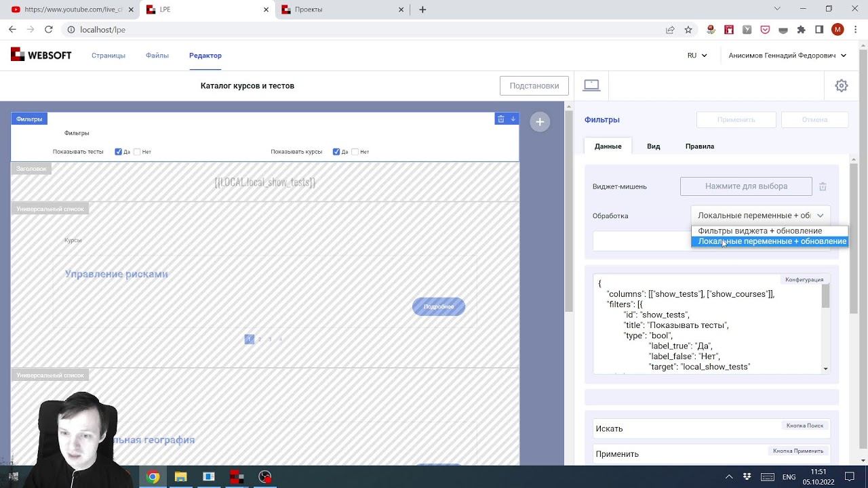Switch to the Проекты browser tab
This screenshot has width=868, height=488.
click(x=342, y=9)
